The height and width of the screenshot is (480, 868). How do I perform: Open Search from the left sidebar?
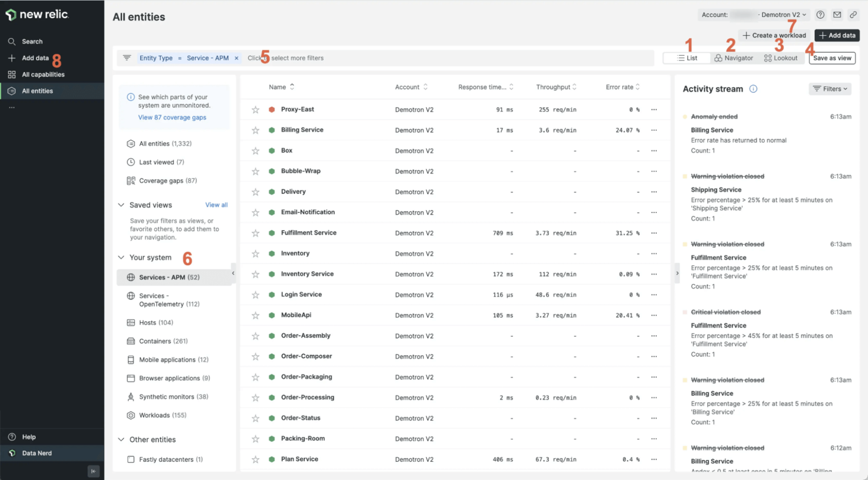[32, 41]
